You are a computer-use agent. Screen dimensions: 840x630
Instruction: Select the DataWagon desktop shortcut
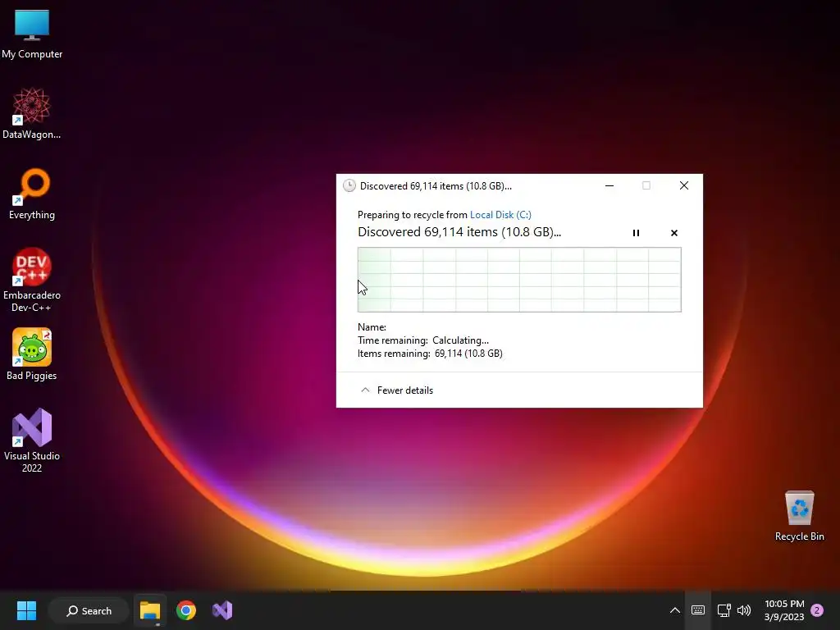tap(32, 113)
